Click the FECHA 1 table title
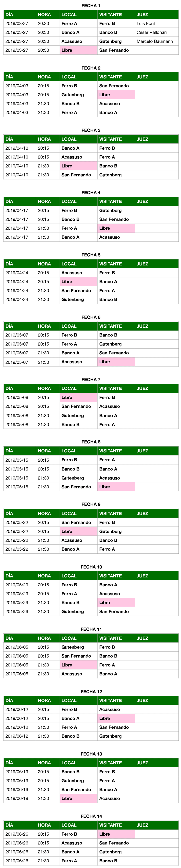This screenshot has height=868, width=181. tap(91, 6)
